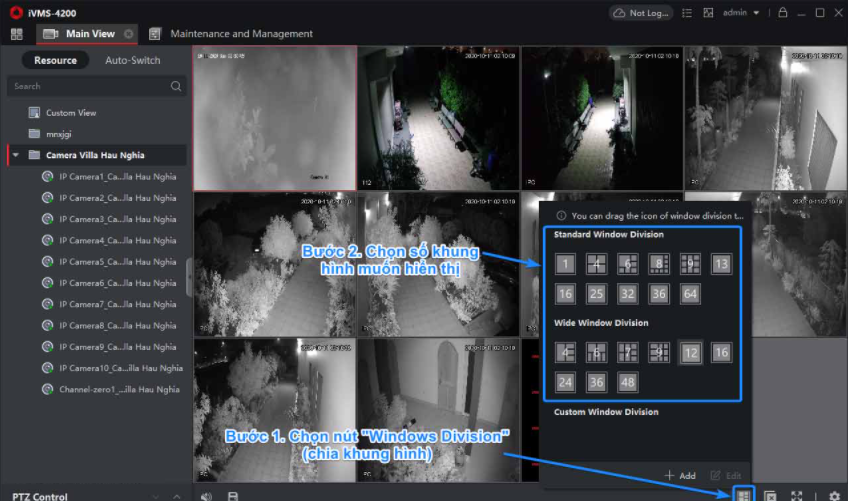Expand the PTZ Control panel
This screenshot has width=848, height=501.
click(x=176, y=496)
